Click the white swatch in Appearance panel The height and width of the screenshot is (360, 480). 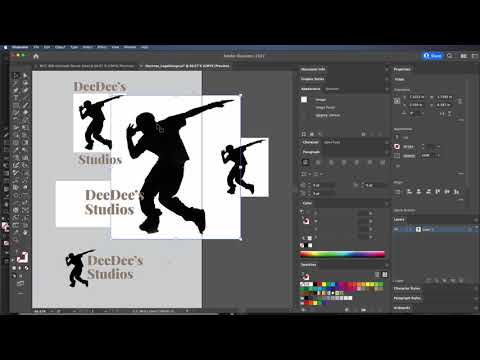click(304, 100)
